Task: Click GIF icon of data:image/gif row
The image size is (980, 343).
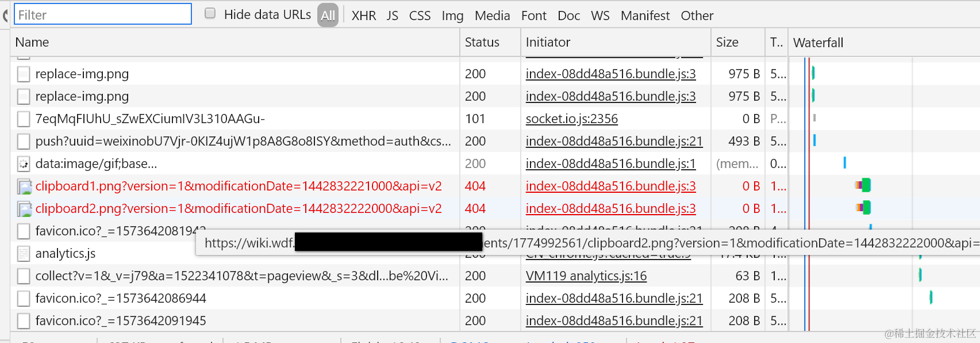Action: (x=24, y=163)
